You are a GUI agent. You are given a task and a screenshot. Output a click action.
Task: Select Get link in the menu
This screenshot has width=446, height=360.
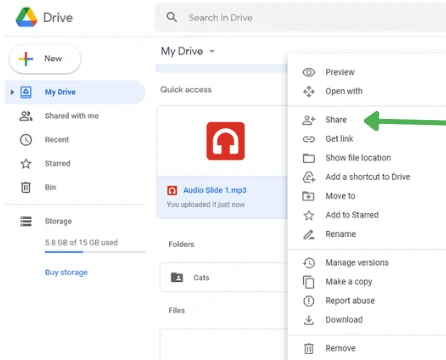(339, 139)
